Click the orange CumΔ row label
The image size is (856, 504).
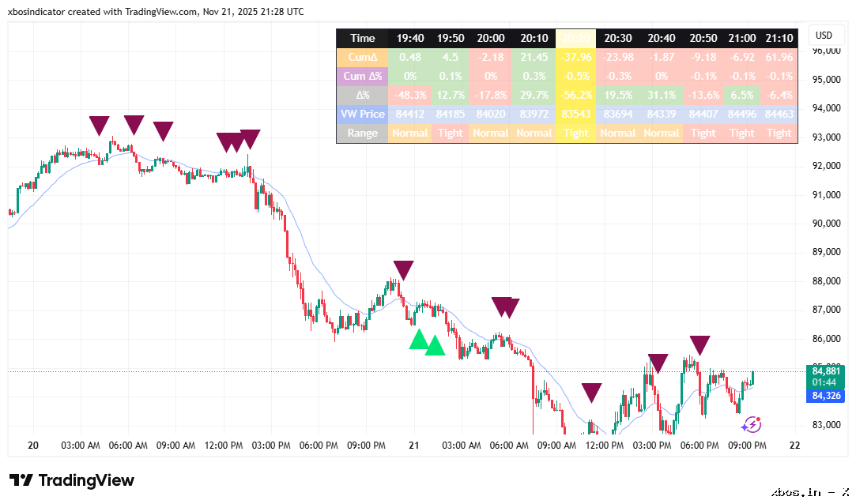pos(363,57)
